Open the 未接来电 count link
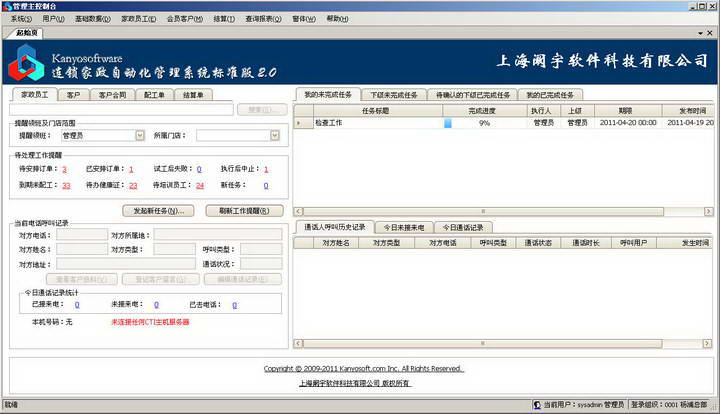 [x=156, y=305]
